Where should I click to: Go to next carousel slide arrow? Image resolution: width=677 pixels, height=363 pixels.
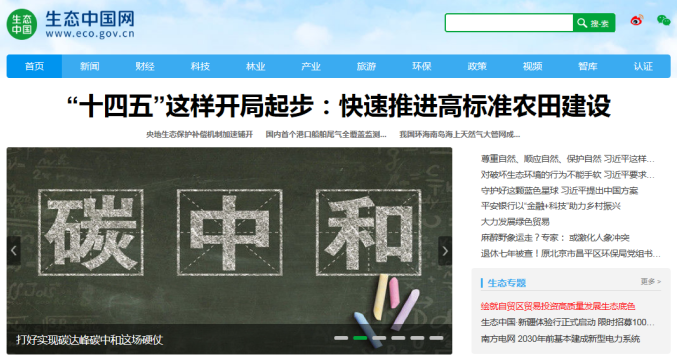[445, 251]
